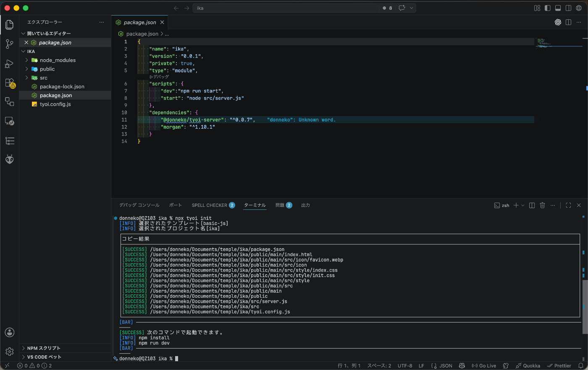Open the Manage gear settings
The image size is (588, 370).
coord(9,351)
